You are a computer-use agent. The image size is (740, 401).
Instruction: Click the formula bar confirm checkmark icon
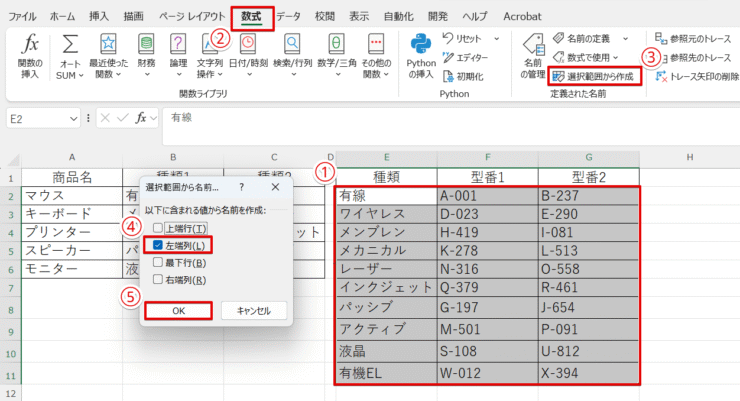[x=123, y=118]
